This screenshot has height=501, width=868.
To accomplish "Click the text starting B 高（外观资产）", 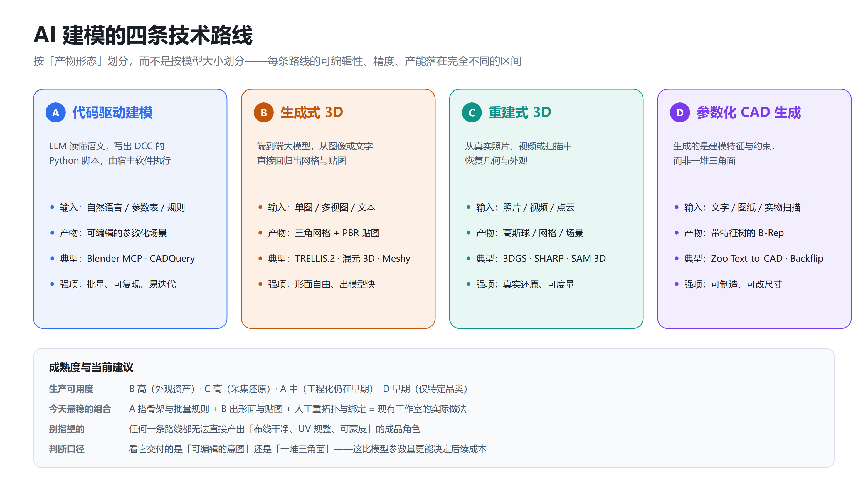I will [299, 389].
